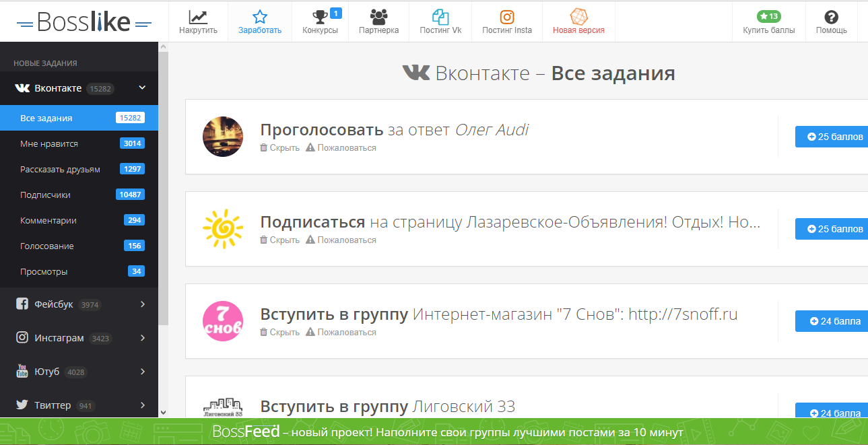Open Подписаться на страницу Лазаревское task
The image size is (868, 445).
(510, 222)
